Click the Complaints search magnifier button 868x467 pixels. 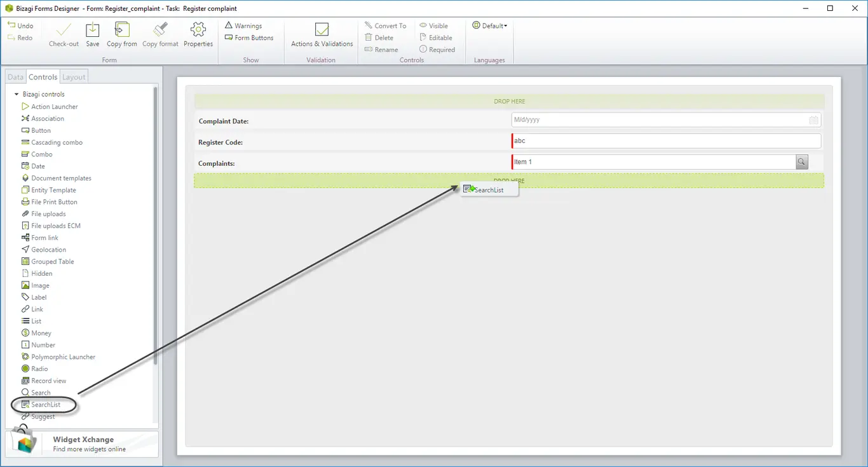pos(802,162)
